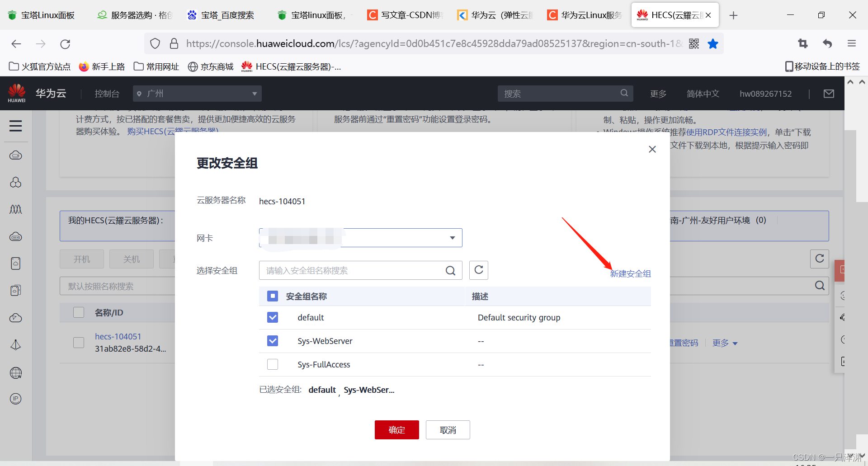This screenshot has height=466, width=868.
Task: Click the 控制台 console link
Action: coord(107,94)
